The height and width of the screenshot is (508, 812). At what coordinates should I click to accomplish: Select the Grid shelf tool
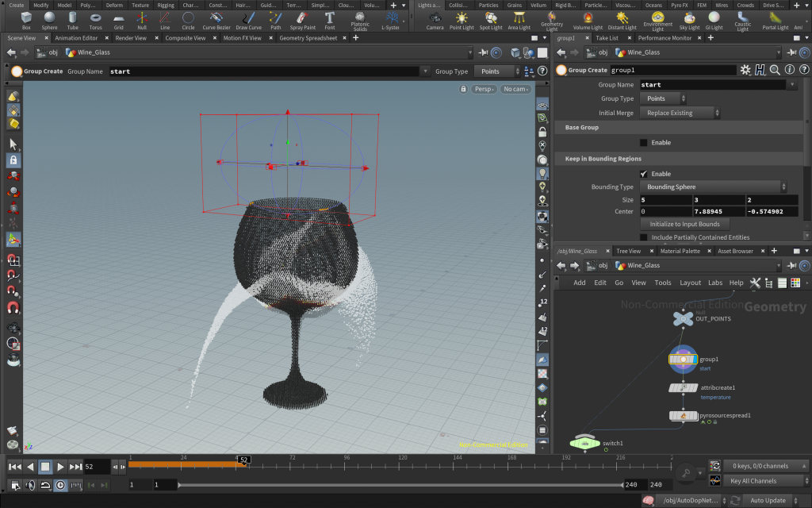[x=119, y=21]
